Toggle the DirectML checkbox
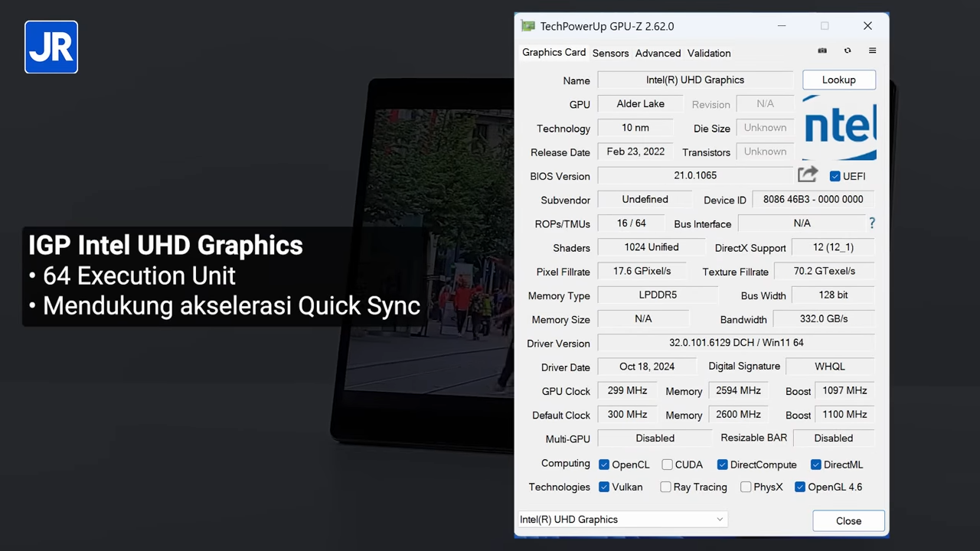980x551 pixels. tap(816, 465)
